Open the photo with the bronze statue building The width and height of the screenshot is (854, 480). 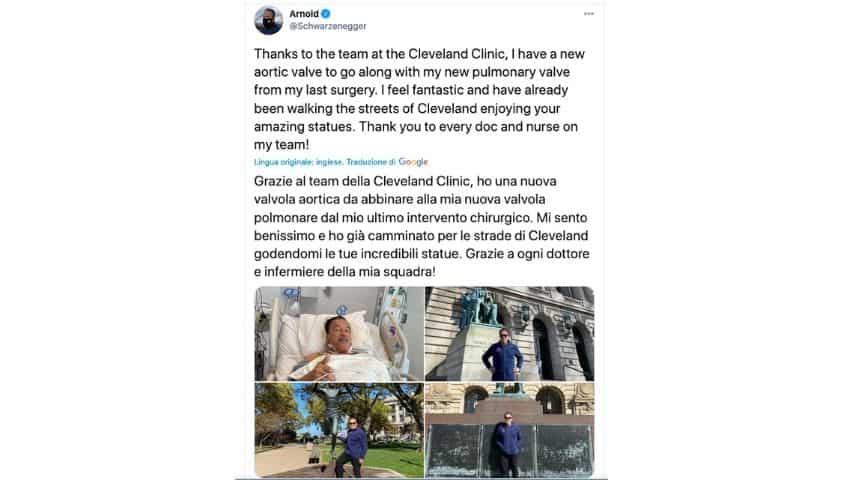pyautogui.click(x=510, y=333)
